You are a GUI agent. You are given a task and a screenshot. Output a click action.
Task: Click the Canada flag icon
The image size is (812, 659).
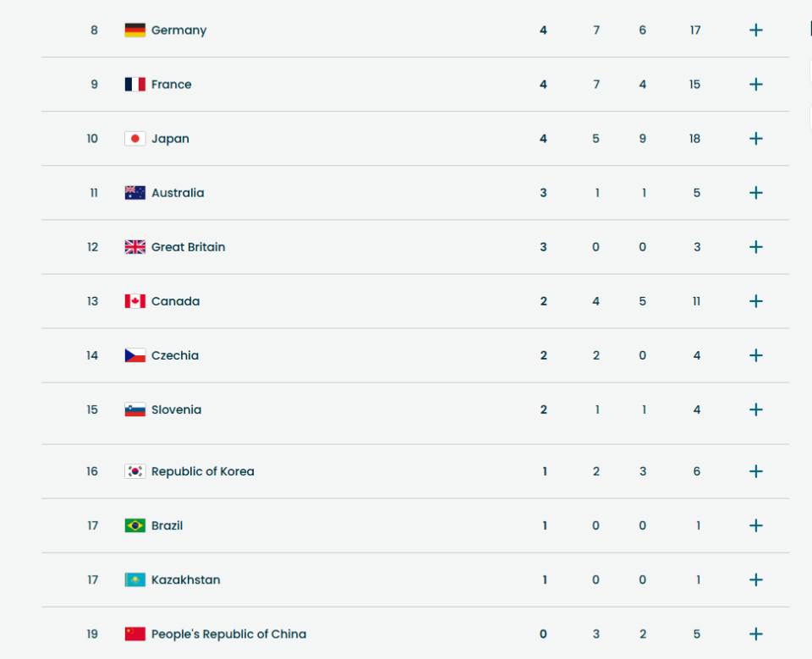[x=134, y=301]
